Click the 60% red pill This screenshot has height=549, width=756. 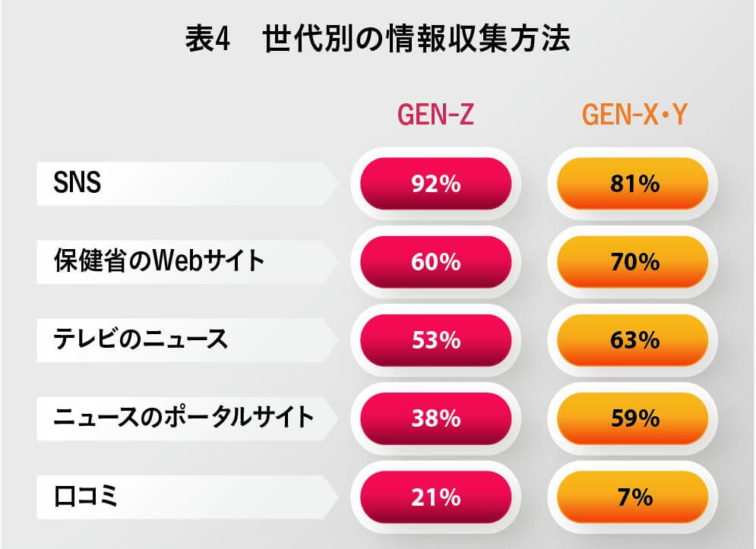tap(436, 262)
